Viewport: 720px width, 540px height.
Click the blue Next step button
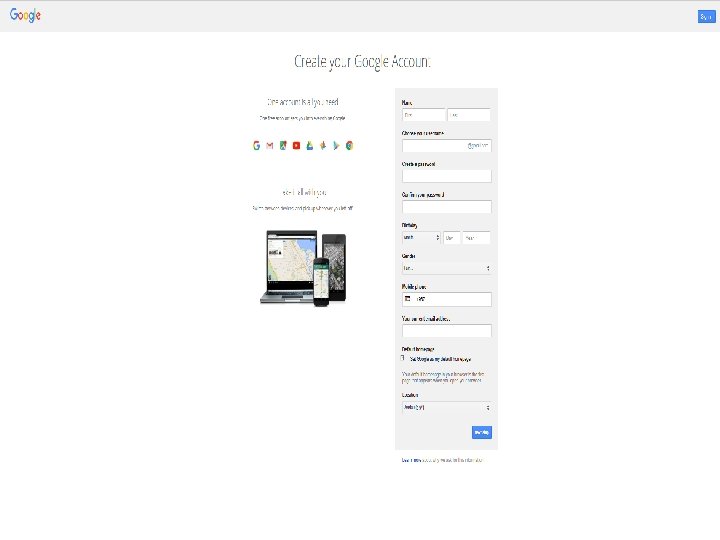coord(482,433)
